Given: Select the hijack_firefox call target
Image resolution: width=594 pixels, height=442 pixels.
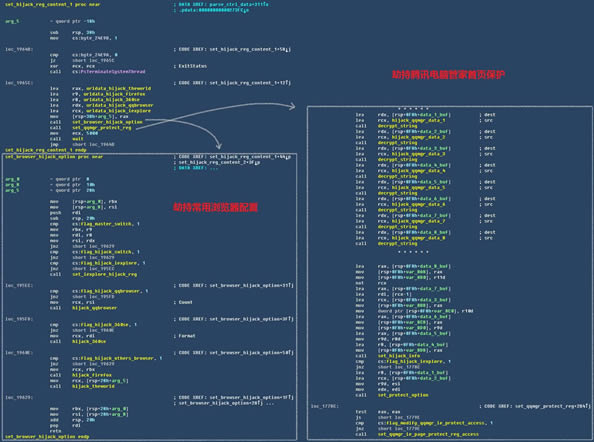Looking at the screenshot, I should [92, 375].
